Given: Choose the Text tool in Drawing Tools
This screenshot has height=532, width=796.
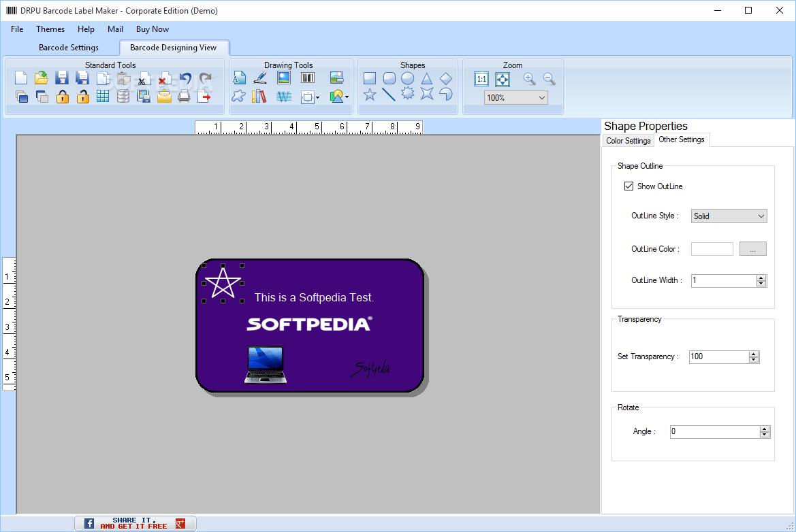Looking at the screenshot, I should tap(239, 78).
